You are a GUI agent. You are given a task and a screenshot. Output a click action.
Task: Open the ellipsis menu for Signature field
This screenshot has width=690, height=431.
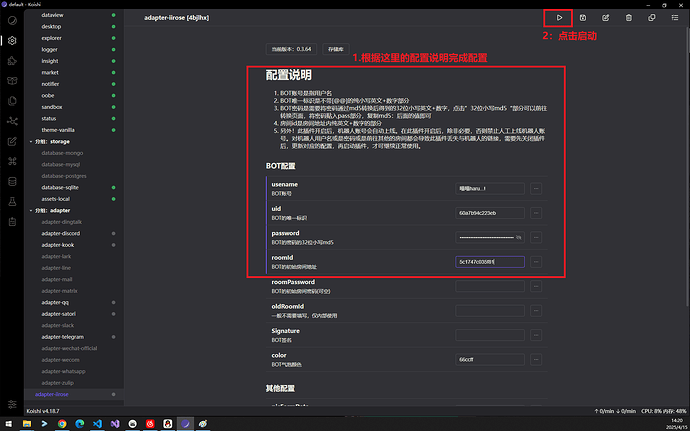pyautogui.click(x=536, y=335)
